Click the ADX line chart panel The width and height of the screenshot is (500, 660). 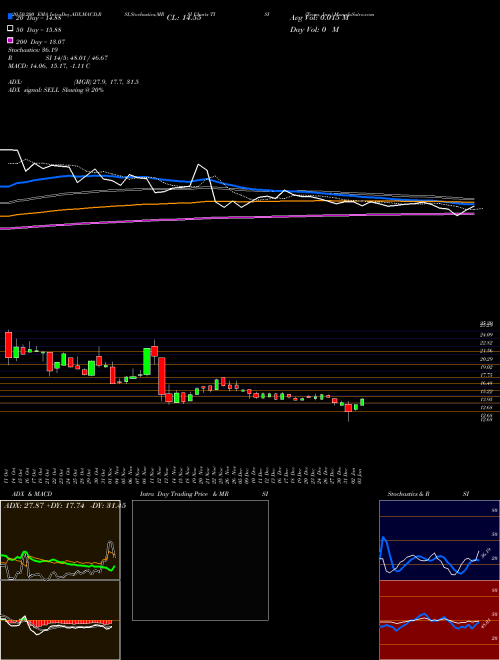point(60,540)
